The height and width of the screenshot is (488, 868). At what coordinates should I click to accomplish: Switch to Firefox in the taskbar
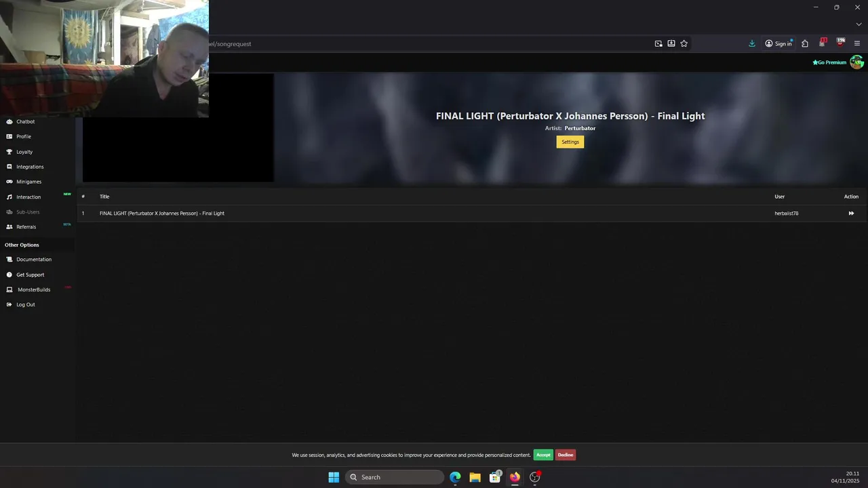pos(515,477)
